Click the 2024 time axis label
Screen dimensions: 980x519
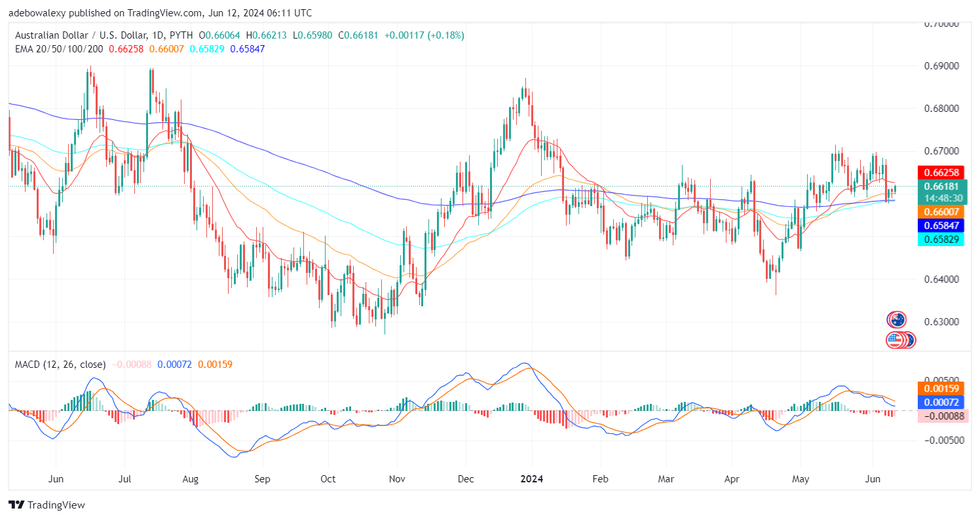[532, 478]
